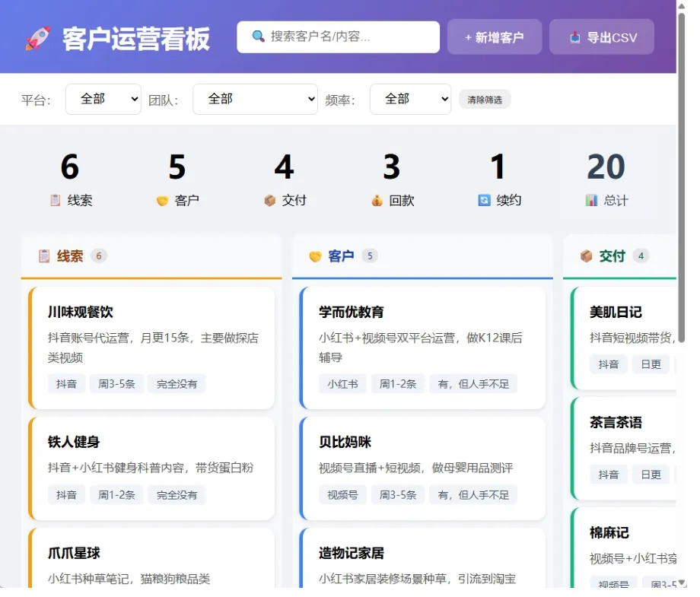
Task: Click the 周3-5条 tag on 贝比妈咪
Action: click(x=398, y=495)
